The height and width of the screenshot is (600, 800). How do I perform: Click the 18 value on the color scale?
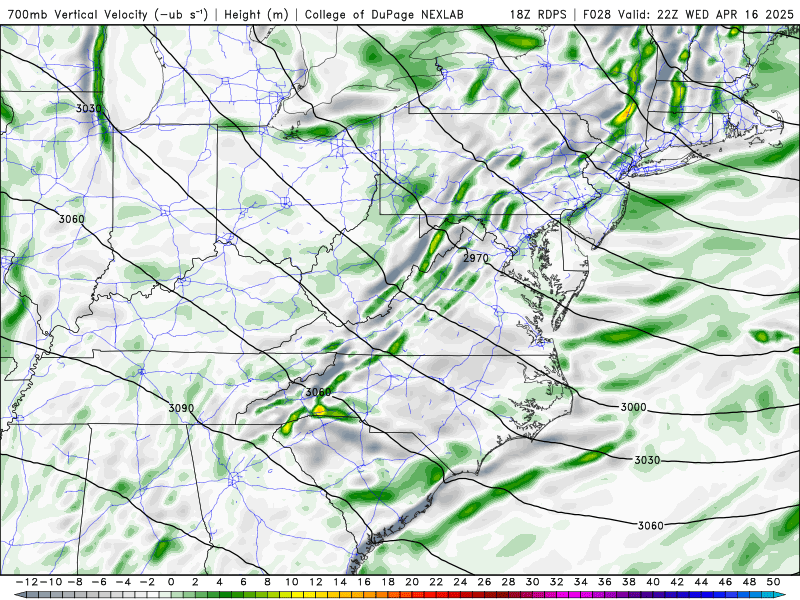pos(388,582)
